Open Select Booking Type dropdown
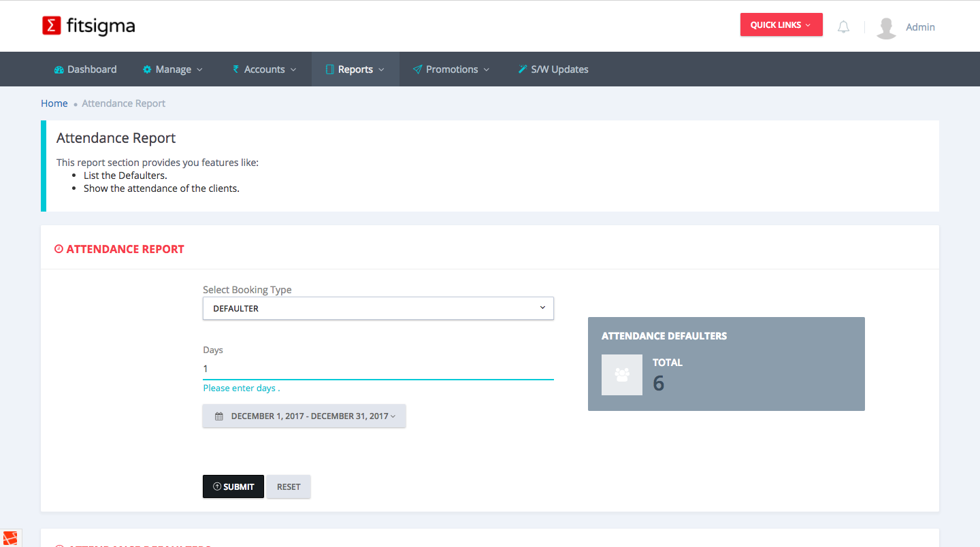This screenshot has width=980, height=547. click(x=378, y=308)
